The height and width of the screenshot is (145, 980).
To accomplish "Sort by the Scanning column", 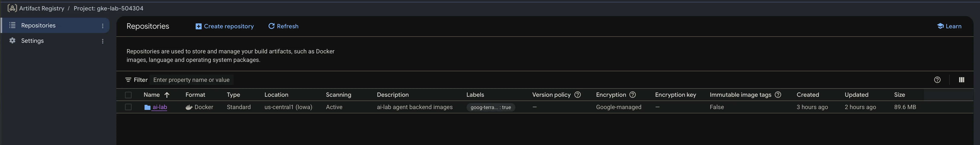I will click(x=338, y=95).
